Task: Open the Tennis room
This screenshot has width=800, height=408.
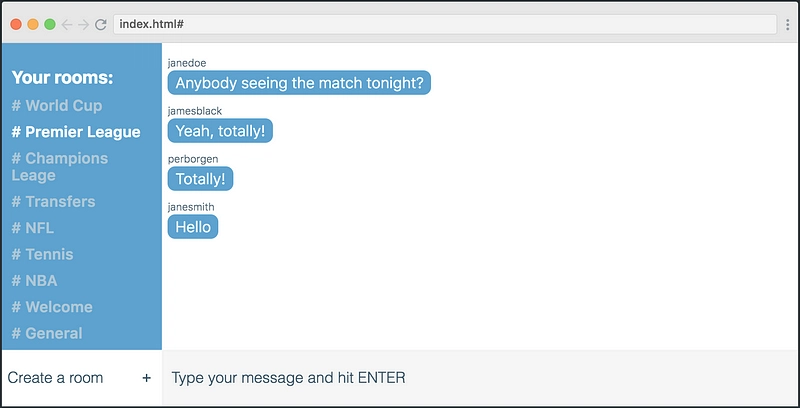Action: [42, 254]
